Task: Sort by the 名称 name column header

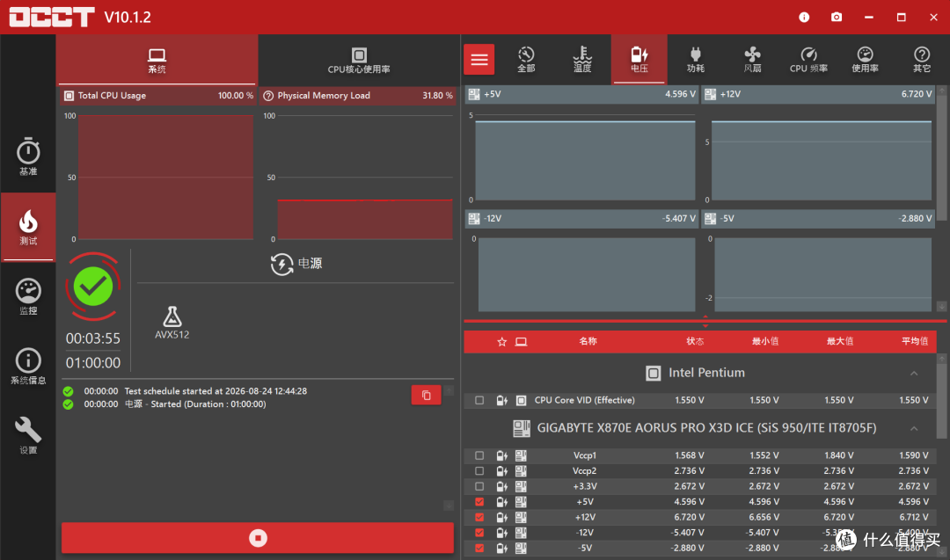Action: [x=588, y=341]
